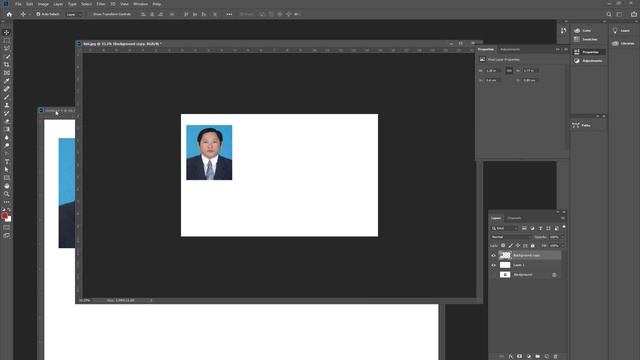Image resolution: width=640 pixels, height=360 pixels.
Task: Hide the Layer 1 layer
Action: [x=493, y=265]
